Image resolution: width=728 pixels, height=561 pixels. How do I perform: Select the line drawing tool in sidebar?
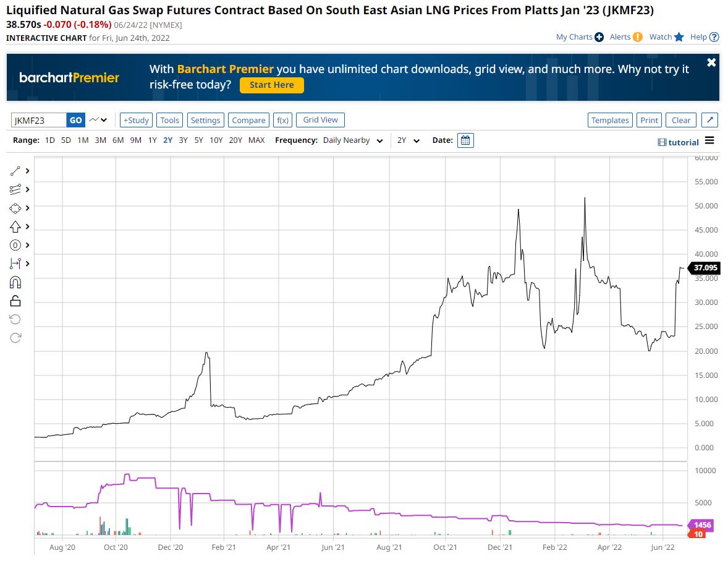point(15,171)
